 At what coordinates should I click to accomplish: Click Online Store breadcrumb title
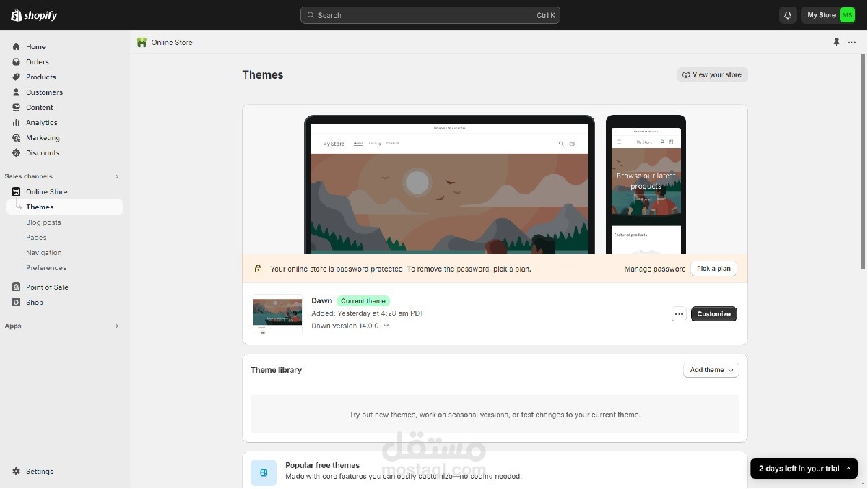172,43
